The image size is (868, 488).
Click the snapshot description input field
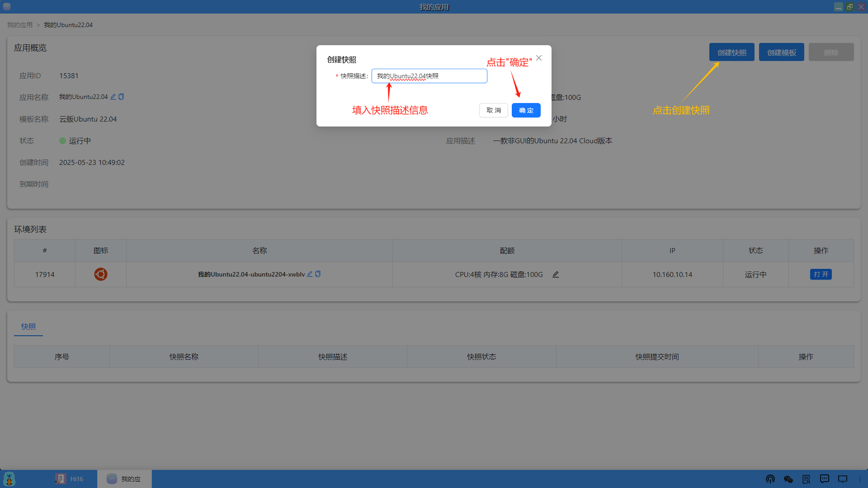click(429, 76)
